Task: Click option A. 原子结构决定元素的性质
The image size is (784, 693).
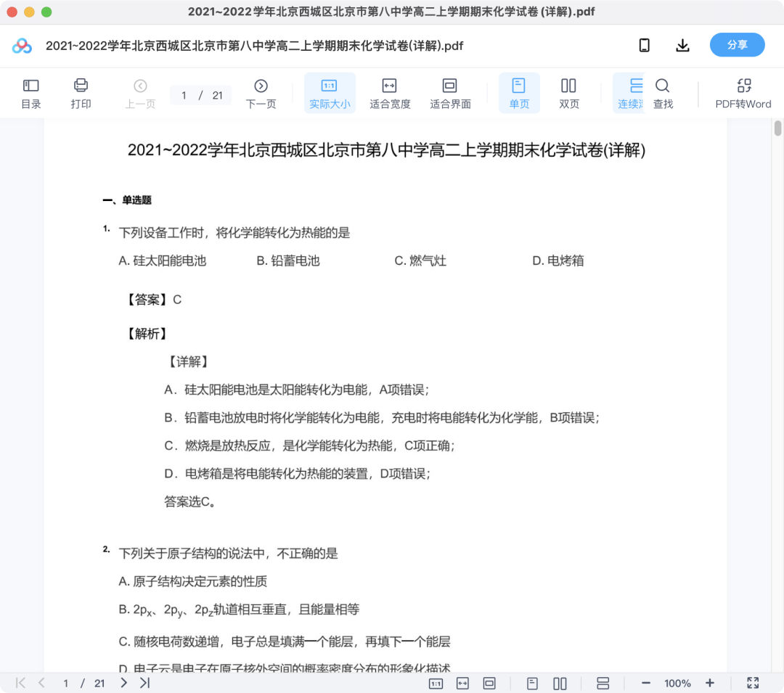Action: point(193,581)
